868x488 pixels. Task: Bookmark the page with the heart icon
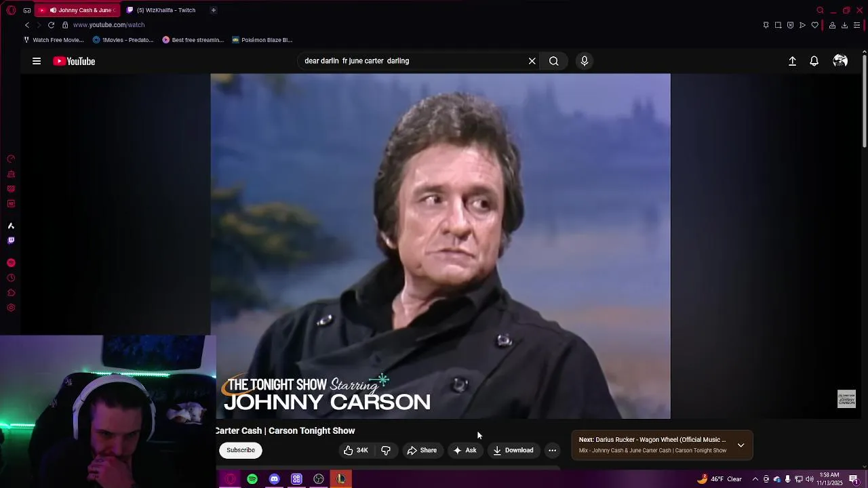click(x=814, y=25)
